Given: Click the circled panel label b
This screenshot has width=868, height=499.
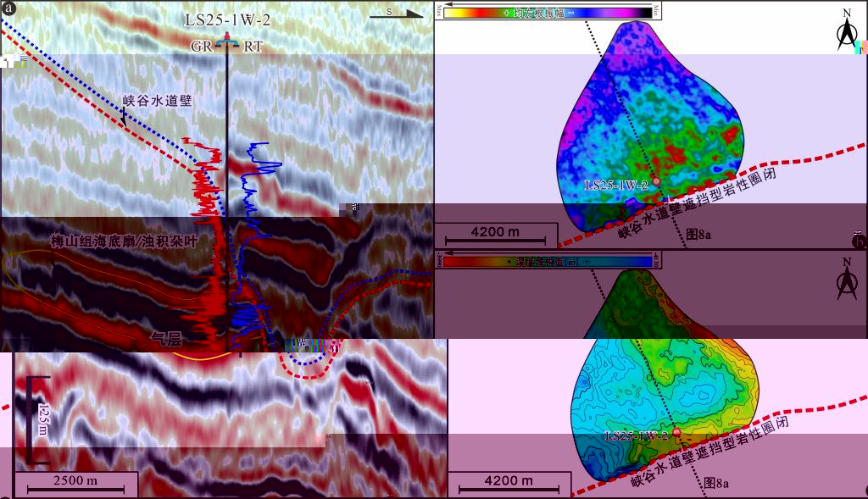Looking at the screenshot, I should pos(859,241).
